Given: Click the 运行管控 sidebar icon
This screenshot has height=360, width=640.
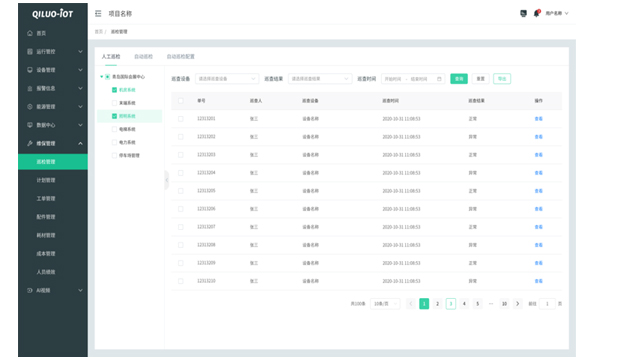Looking at the screenshot, I should pos(30,51).
